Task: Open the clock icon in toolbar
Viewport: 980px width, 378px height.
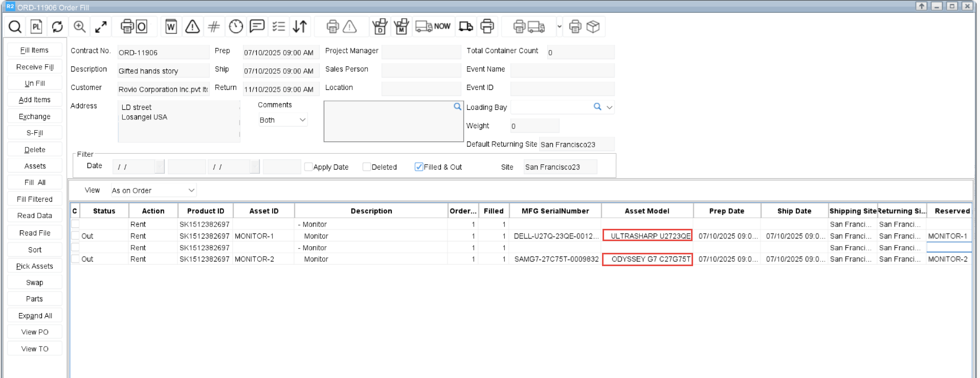Action: [236, 27]
